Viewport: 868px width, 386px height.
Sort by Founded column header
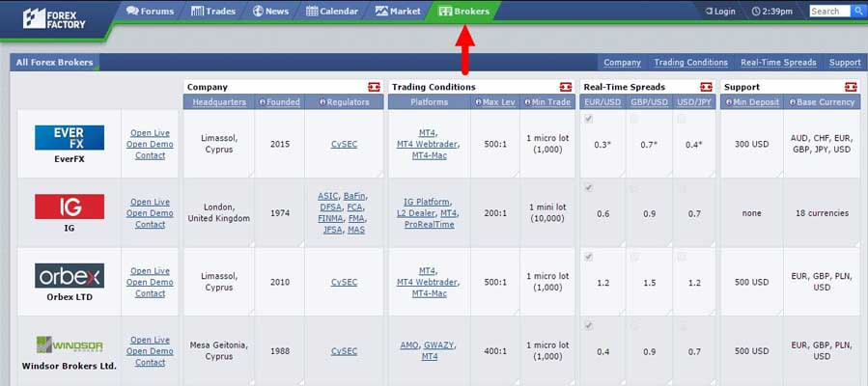[x=284, y=102]
